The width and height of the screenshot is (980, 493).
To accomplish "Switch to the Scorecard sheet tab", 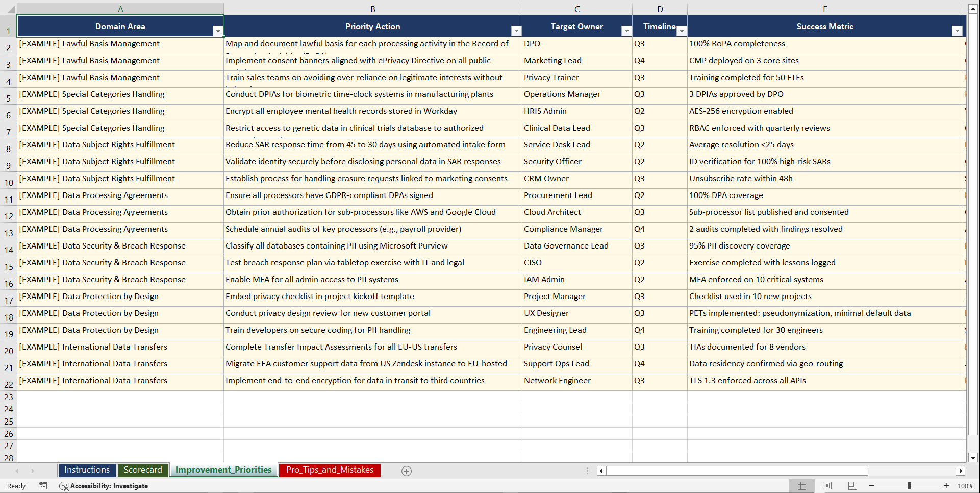I will tap(143, 470).
